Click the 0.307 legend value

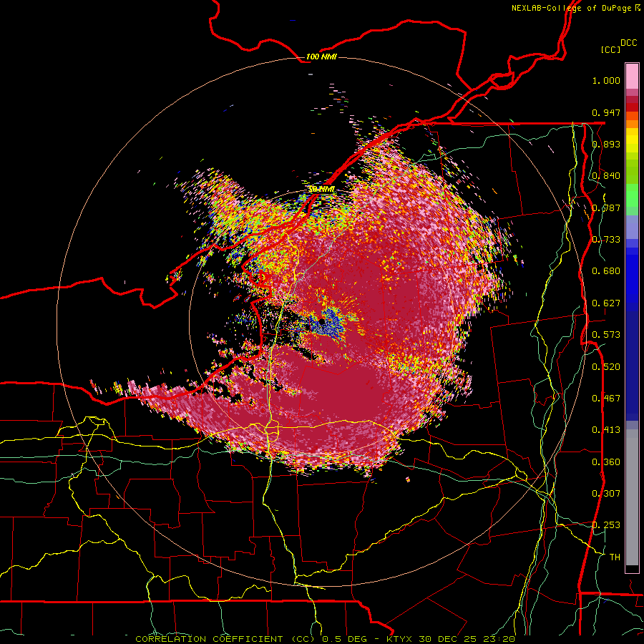point(606,494)
